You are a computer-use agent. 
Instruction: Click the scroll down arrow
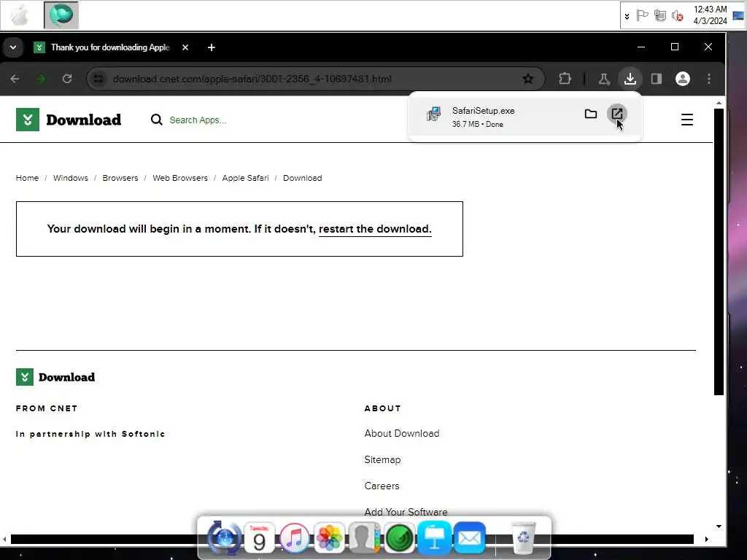point(719,526)
